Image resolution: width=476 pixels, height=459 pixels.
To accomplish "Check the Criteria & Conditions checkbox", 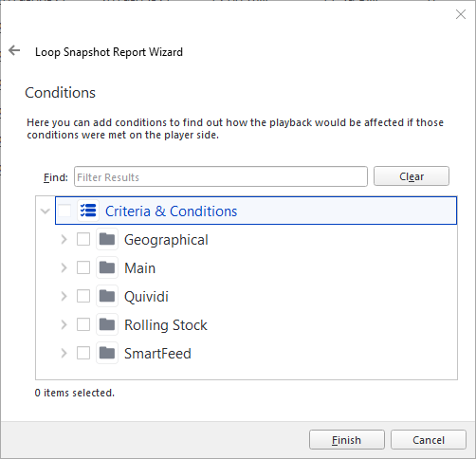I will 64,211.
